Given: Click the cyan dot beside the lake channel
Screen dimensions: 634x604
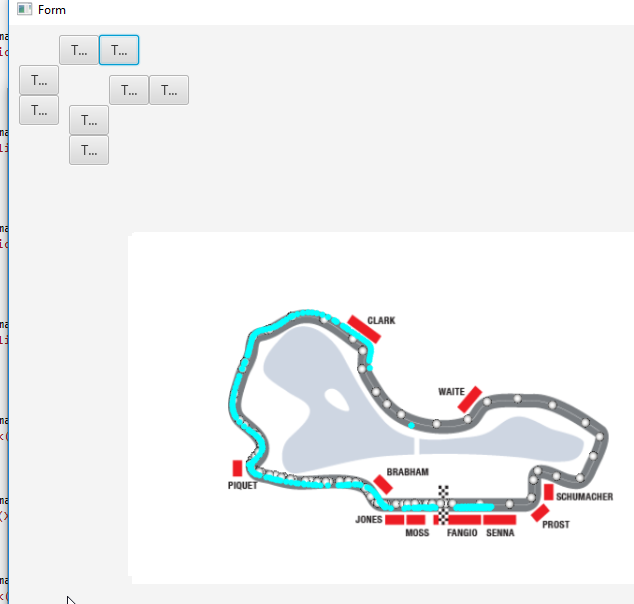Looking at the screenshot, I should 411,426.
